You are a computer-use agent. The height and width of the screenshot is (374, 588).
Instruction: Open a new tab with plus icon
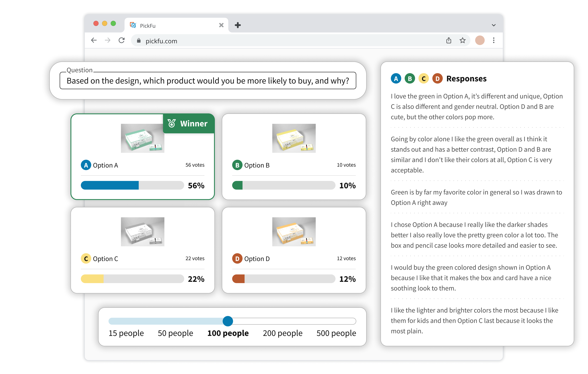(x=238, y=25)
